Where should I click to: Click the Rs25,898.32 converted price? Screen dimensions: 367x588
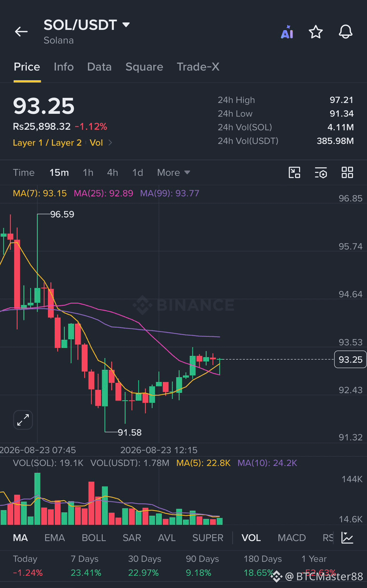42,127
